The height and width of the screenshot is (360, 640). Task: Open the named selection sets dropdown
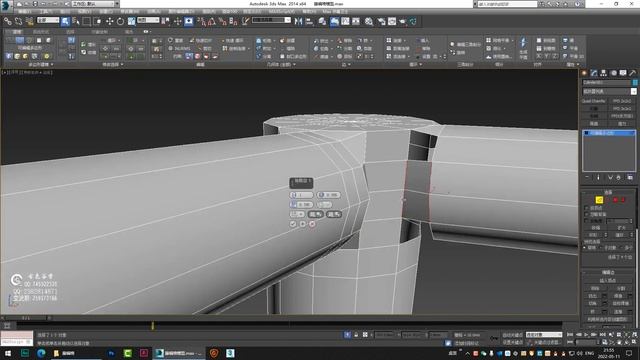click(x=271, y=20)
